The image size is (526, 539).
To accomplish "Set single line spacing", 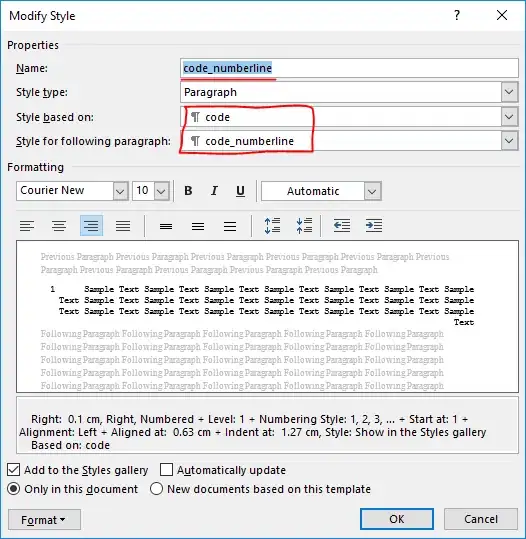I will click(x=166, y=226).
